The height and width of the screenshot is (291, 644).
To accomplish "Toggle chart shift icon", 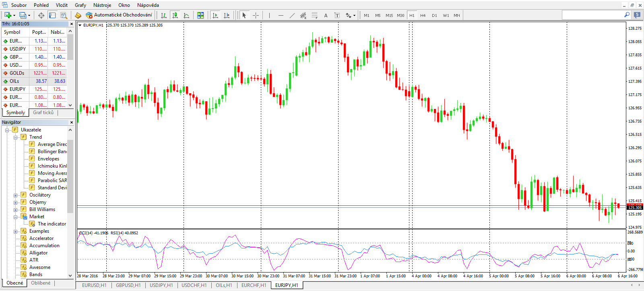I will tap(227, 15).
